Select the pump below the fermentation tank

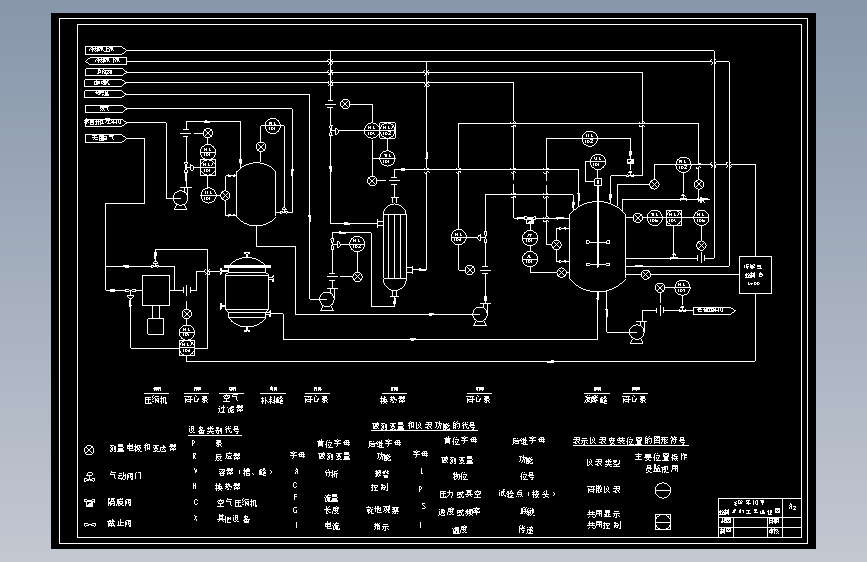637,332
